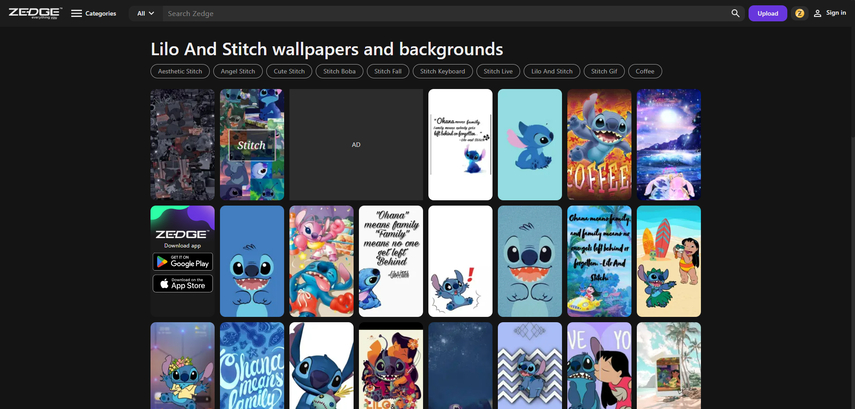
Task: Click the magnifying glass search icon
Action: [x=736, y=14]
